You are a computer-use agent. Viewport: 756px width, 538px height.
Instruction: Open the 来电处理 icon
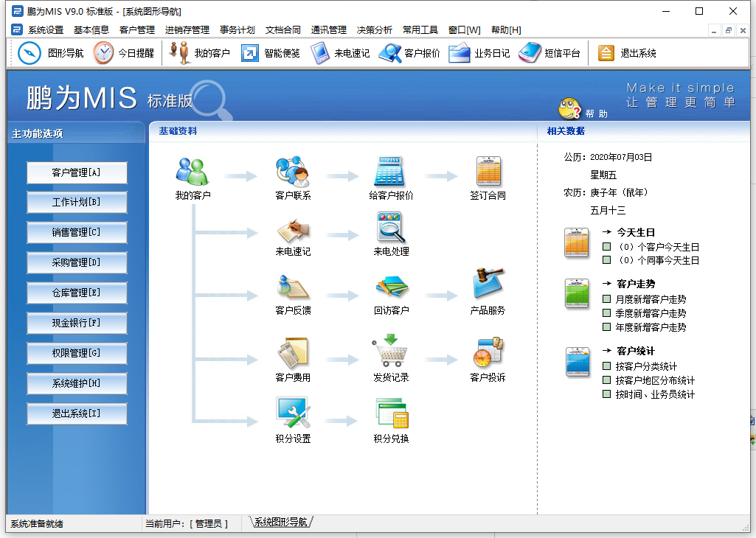point(391,228)
